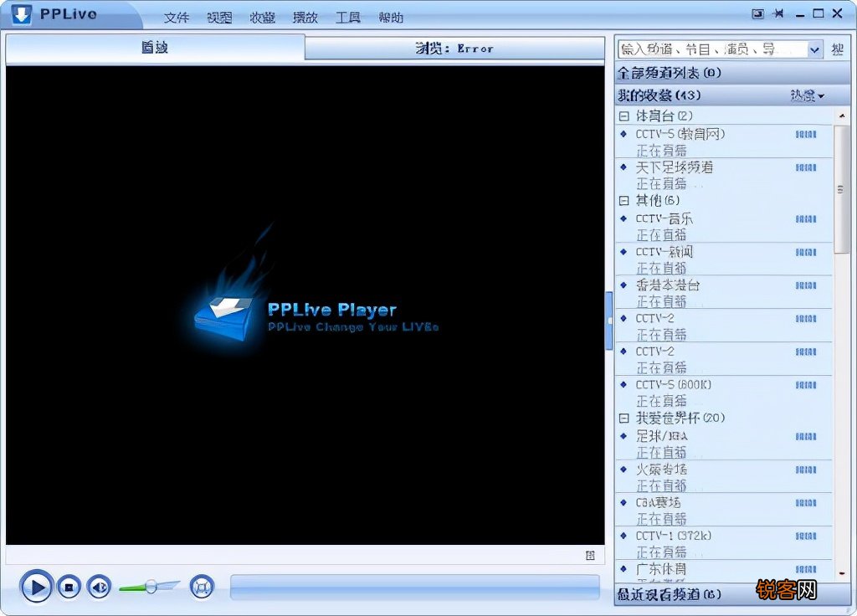
Task: Click the playback progress bar
Action: (415, 587)
